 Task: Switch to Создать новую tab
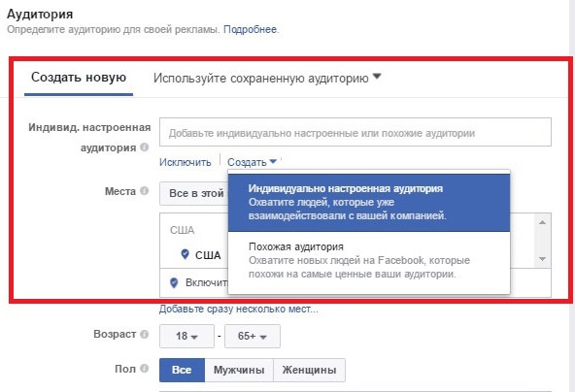[79, 78]
